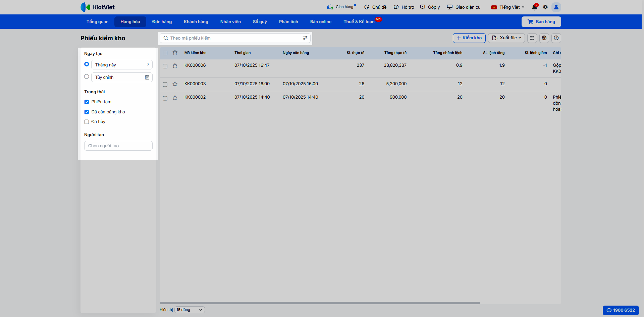
Task: Click the star icon in table header
Action: click(x=175, y=53)
